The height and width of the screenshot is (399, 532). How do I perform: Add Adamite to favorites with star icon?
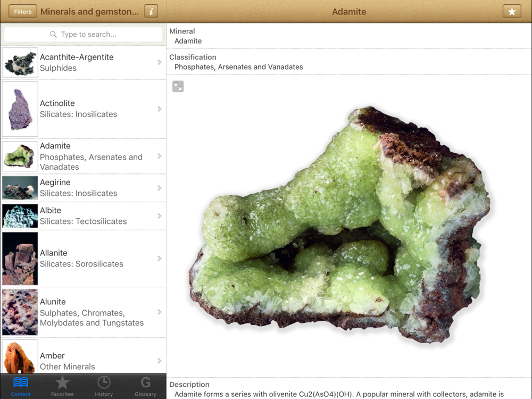point(512,12)
